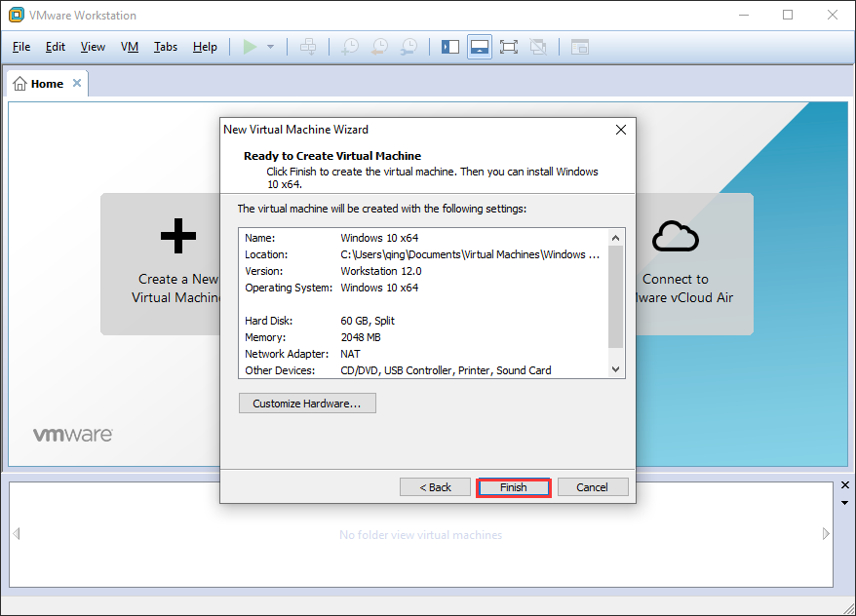Image resolution: width=856 pixels, height=616 pixels.
Task: Click the VMware Workstation title bar logo
Action: [17, 15]
